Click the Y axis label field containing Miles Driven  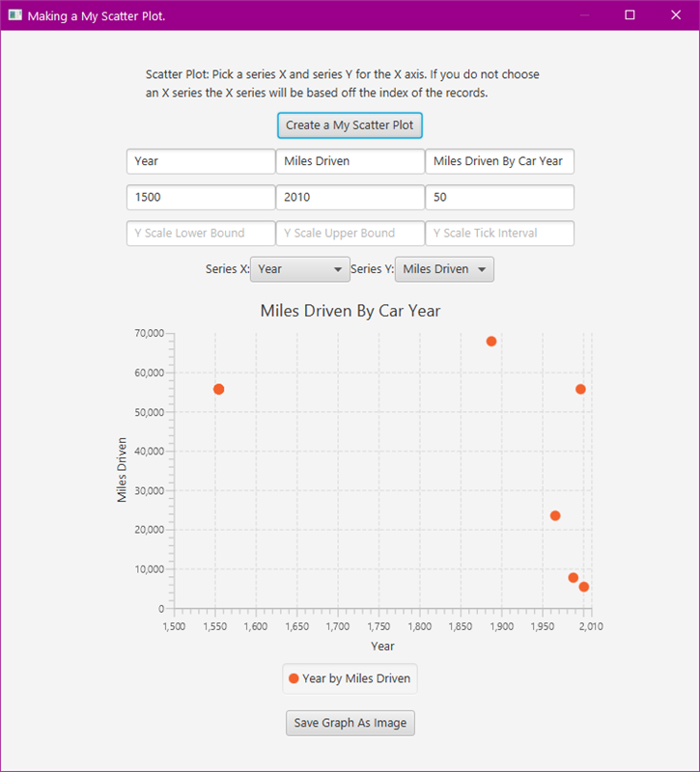(350, 161)
